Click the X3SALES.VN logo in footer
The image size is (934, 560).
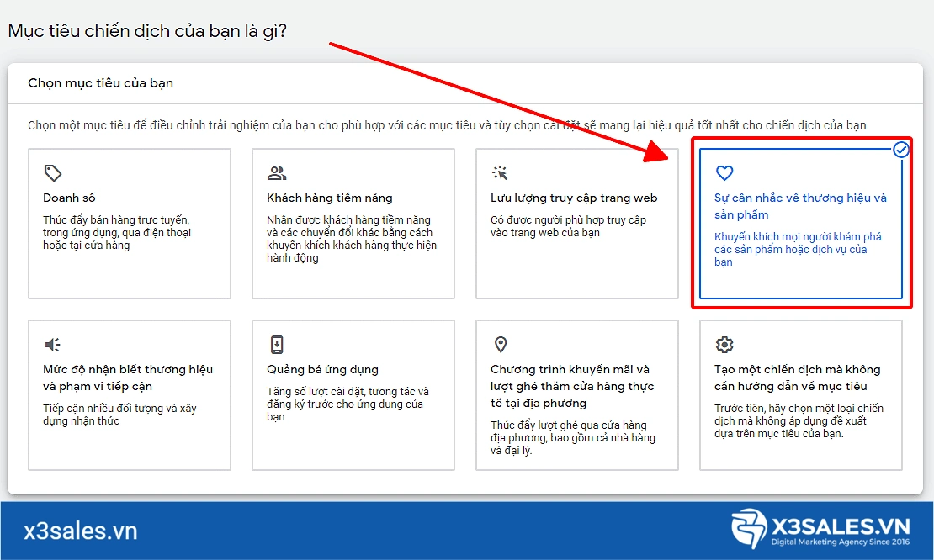(820, 528)
